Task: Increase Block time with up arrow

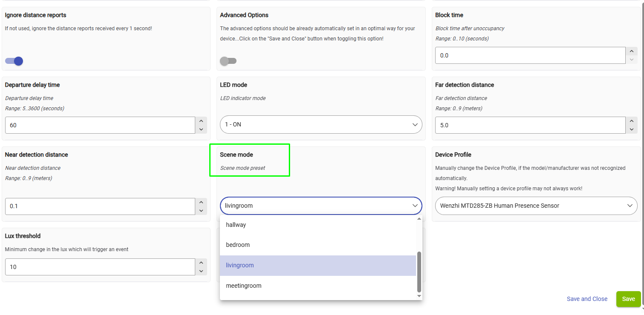Action: 632,51
